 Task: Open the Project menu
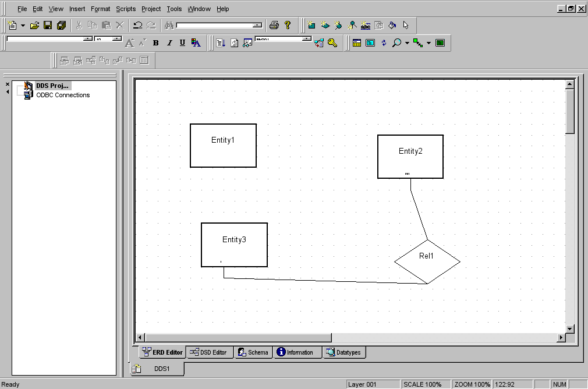point(151,9)
